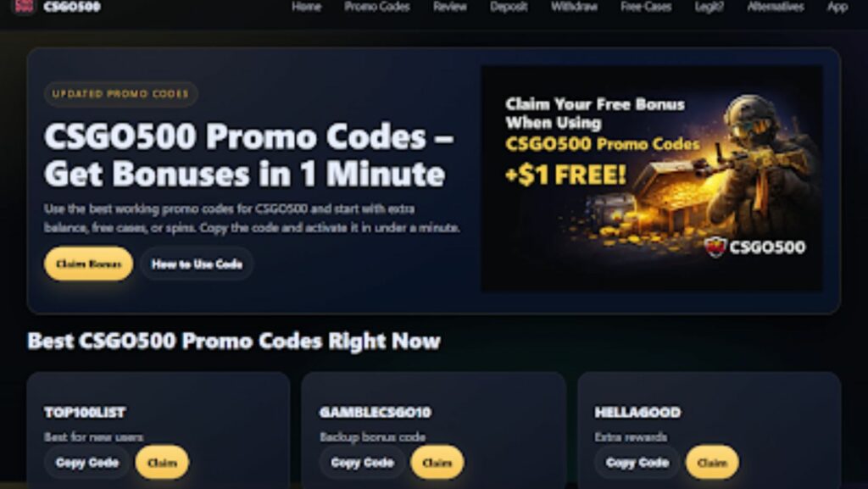Go to the Review page link
The image size is (868, 489).
(x=449, y=7)
